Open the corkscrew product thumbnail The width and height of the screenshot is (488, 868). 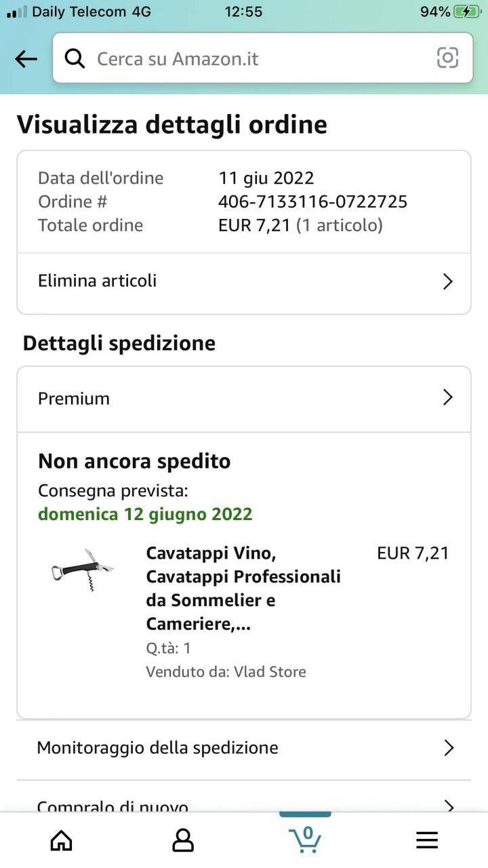83,570
